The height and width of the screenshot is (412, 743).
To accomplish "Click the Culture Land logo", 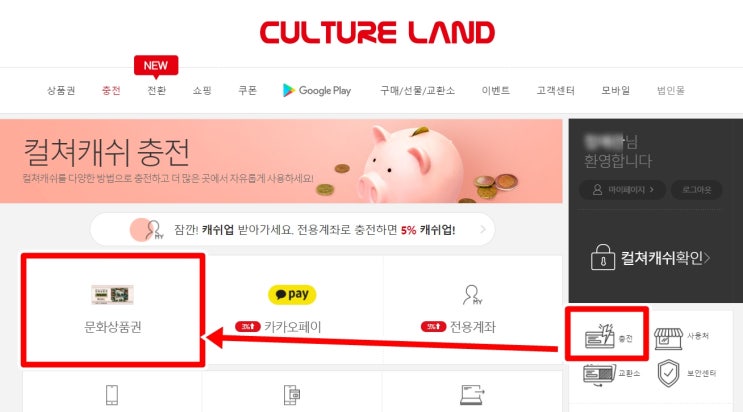I will (377, 32).
